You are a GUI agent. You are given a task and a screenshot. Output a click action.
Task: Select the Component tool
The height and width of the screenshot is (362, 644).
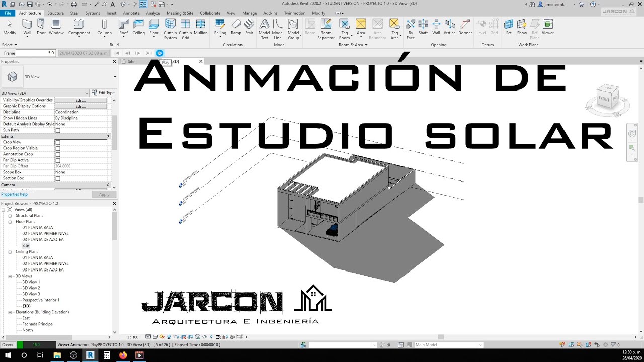[x=79, y=27]
